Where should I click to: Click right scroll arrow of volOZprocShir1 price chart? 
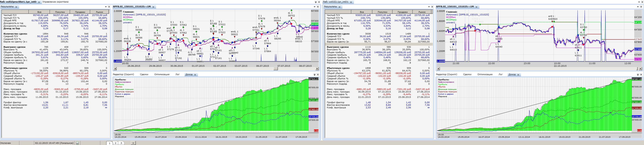click(x=317, y=69)
